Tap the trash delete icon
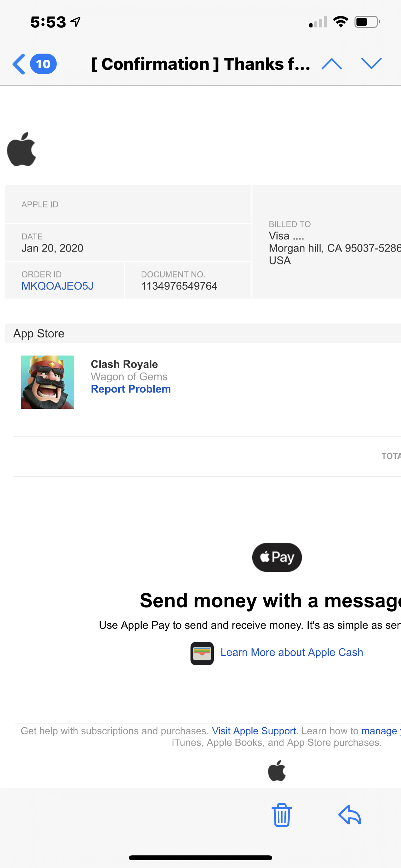401x868 pixels. coord(282,815)
